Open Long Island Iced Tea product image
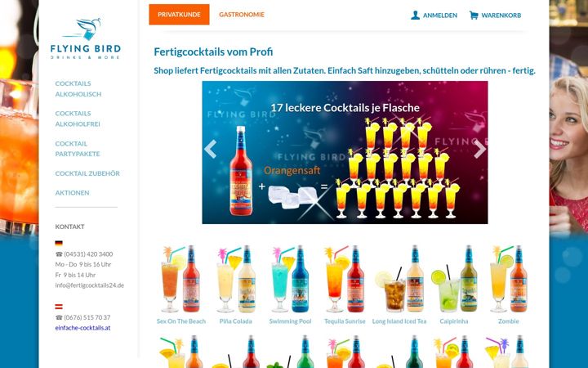Image resolution: width=588 pixels, height=368 pixels. [399, 279]
